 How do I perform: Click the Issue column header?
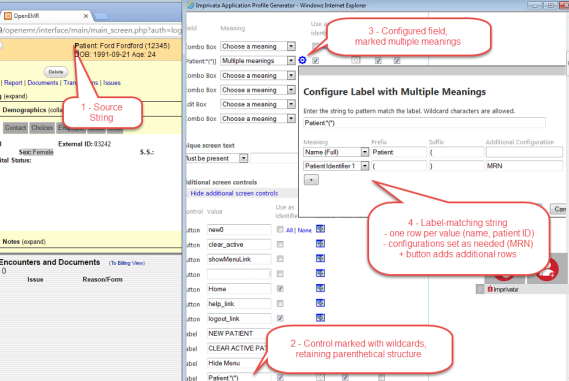click(x=35, y=279)
